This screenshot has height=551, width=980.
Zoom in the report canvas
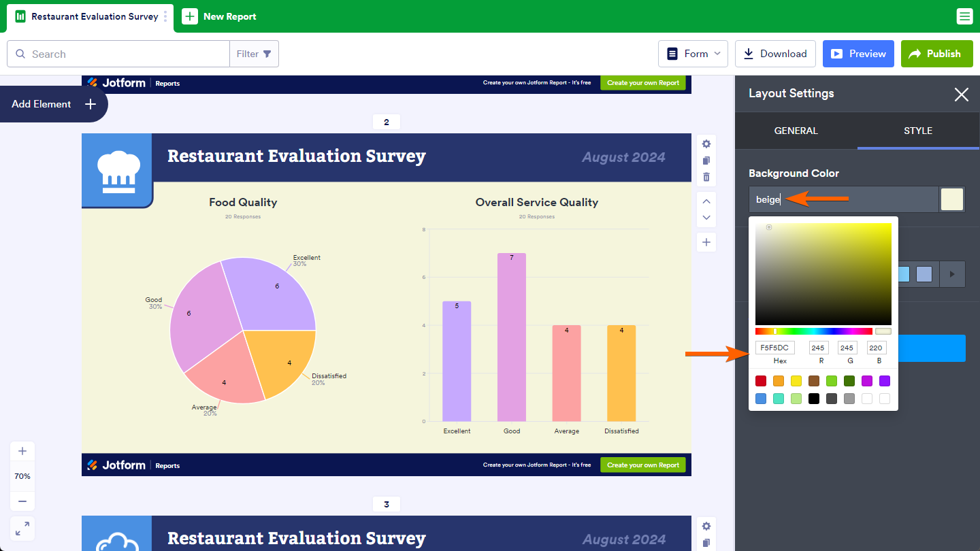click(22, 451)
